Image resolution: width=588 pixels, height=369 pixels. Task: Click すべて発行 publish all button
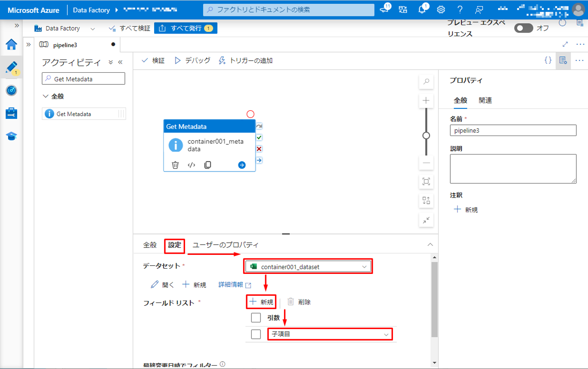click(186, 28)
